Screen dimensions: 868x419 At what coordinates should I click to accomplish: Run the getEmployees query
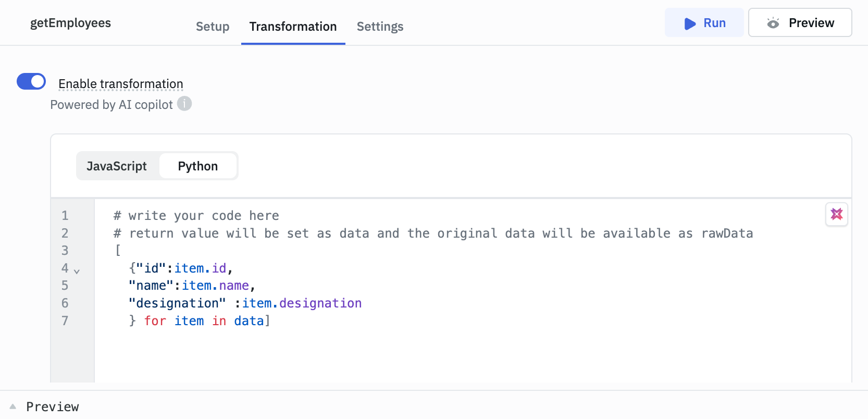704,23
